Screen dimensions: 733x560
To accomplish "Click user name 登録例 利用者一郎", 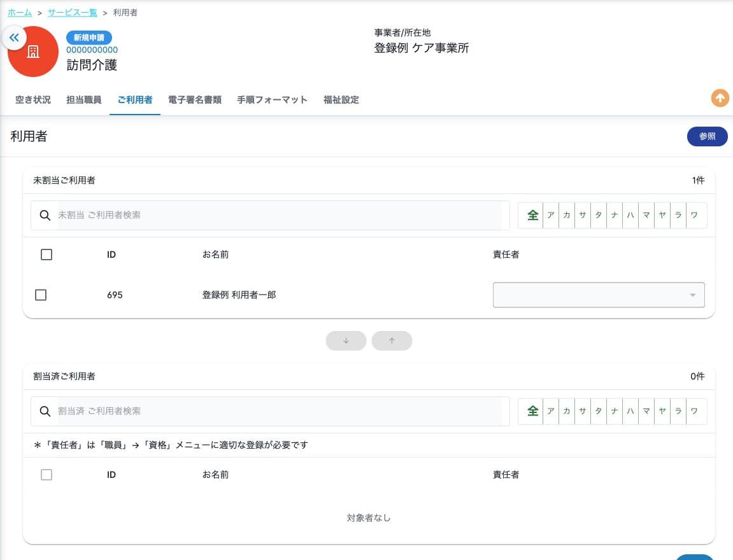I will tap(239, 295).
